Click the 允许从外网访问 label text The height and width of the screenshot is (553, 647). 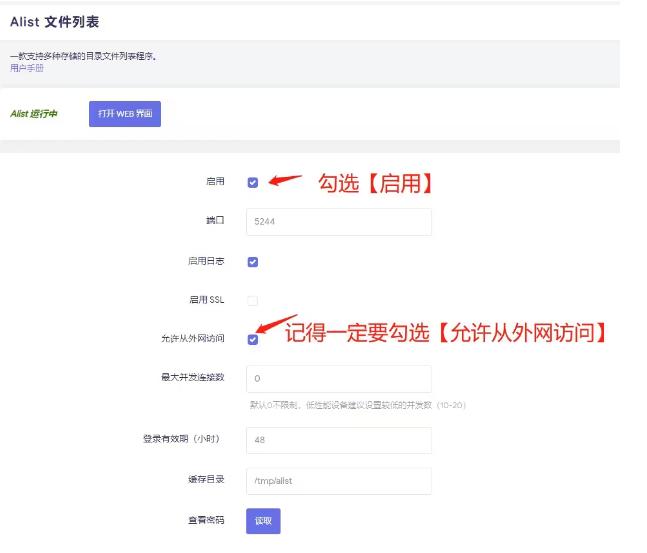coord(193,339)
